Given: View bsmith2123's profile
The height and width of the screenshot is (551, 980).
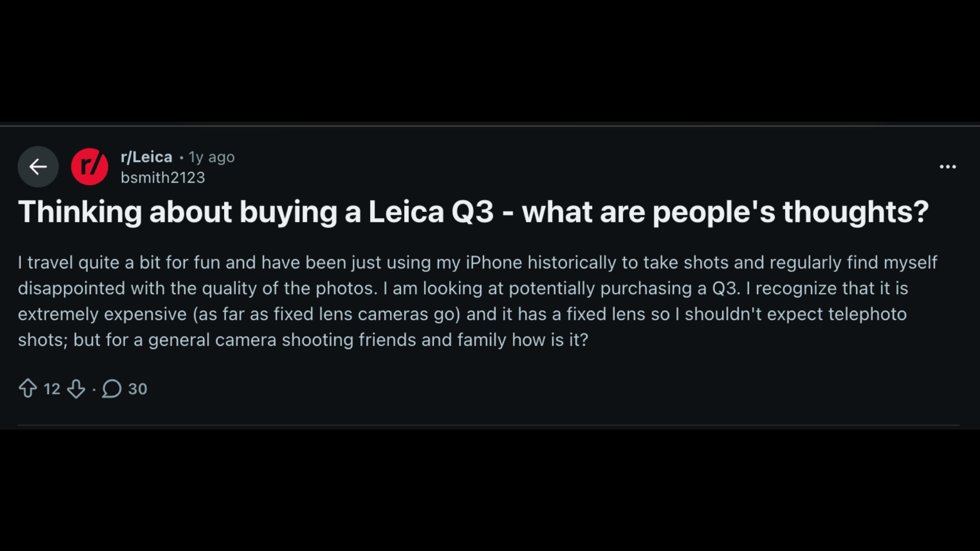Looking at the screenshot, I should [162, 178].
